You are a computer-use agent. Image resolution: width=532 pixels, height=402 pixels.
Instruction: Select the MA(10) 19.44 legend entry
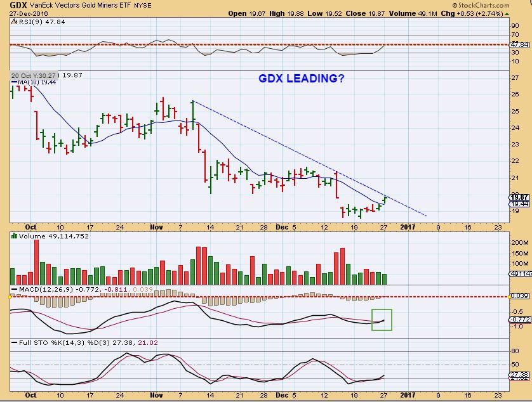[x=34, y=82]
